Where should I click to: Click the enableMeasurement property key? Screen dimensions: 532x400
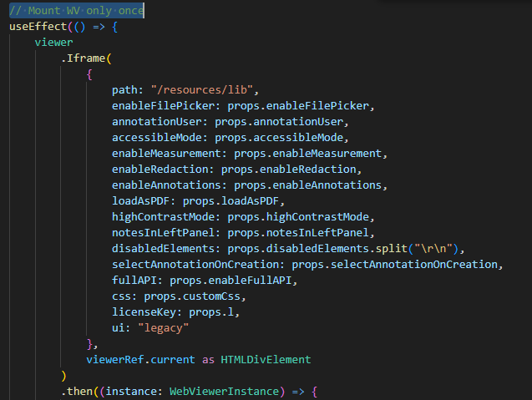(166, 154)
